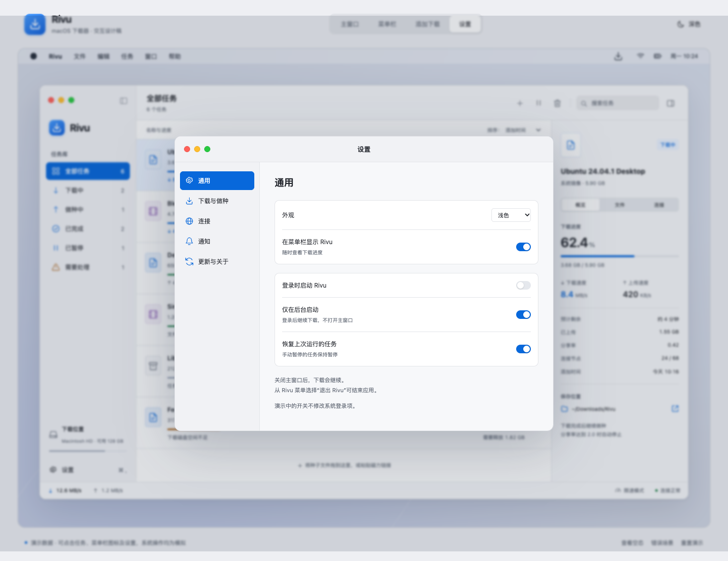Click the 外观 label text
This screenshot has height=561, width=728.
coord(288,215)
